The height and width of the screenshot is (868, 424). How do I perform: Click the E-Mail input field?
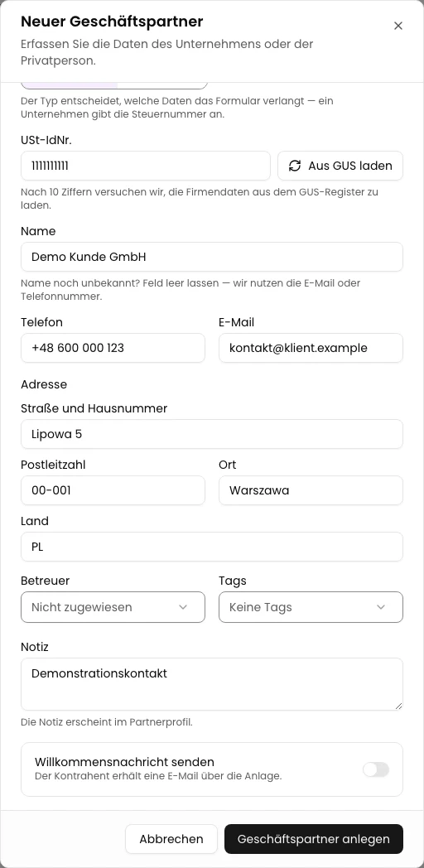coord(311,348)
